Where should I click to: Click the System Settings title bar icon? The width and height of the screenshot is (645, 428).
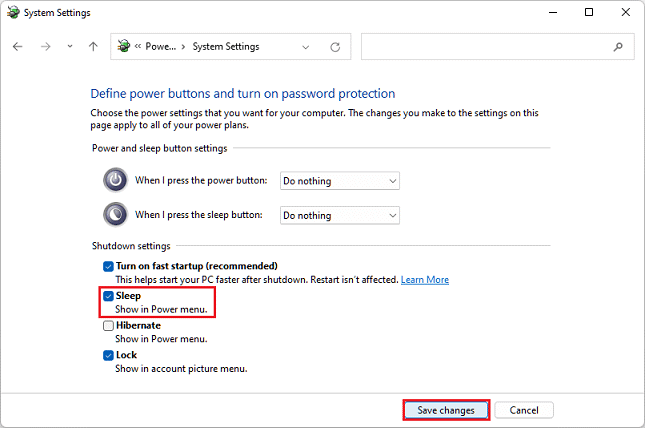click(x=13, y=12)
